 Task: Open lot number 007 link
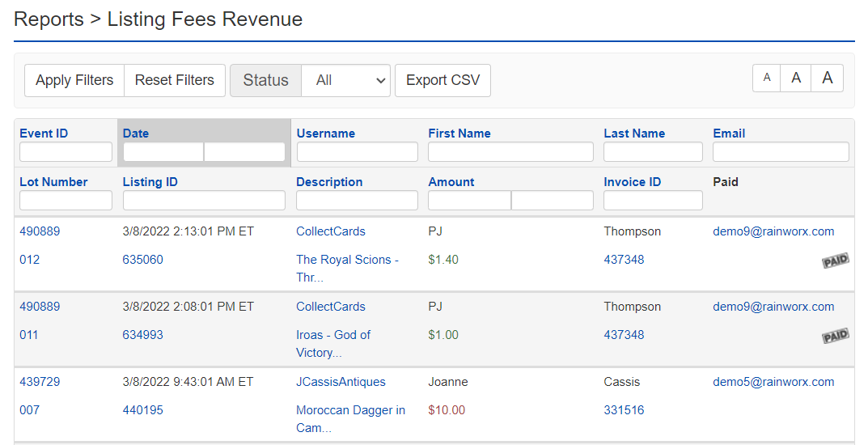[29, 410]
